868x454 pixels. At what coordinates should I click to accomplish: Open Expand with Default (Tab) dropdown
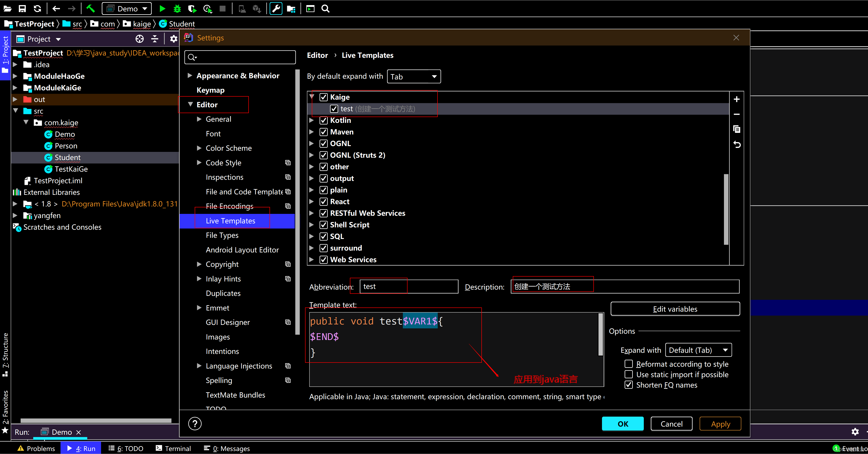click(x=698, y=350)
